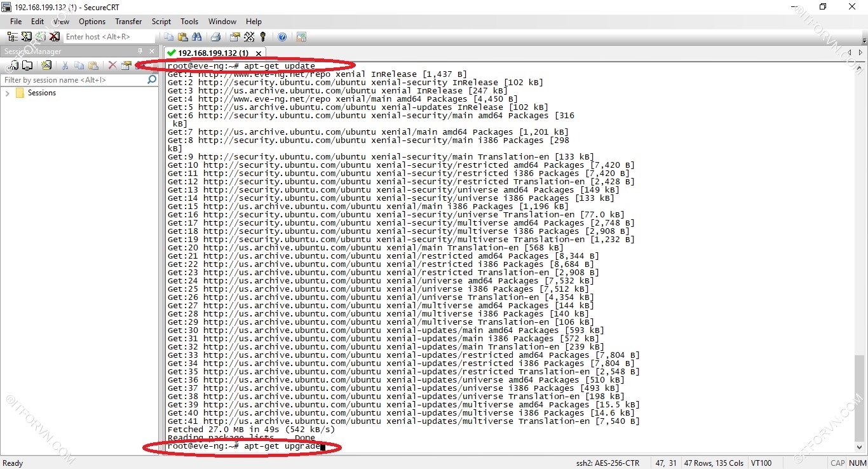Click the public key agent key icon
868x469 pixels.
coord(263,37)
